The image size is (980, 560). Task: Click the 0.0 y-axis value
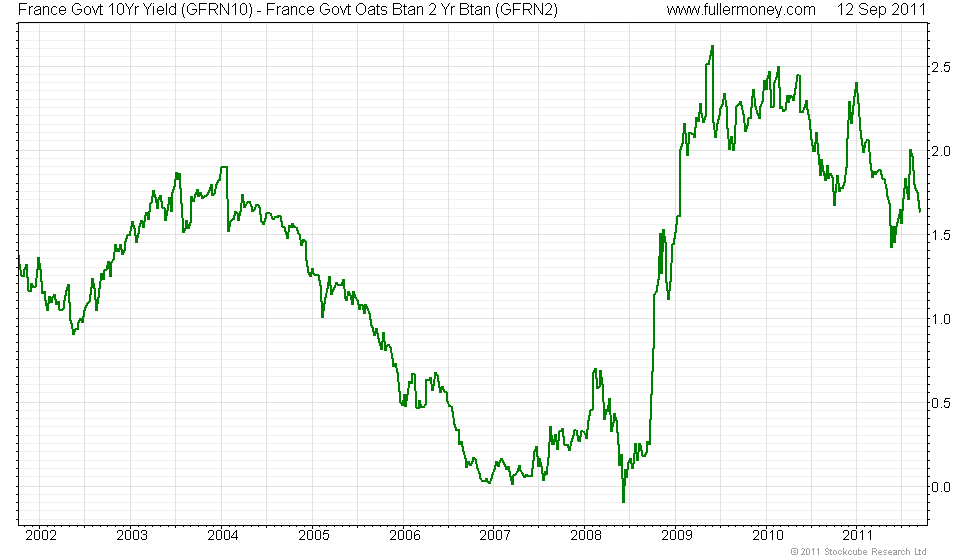tap(941, 488)
